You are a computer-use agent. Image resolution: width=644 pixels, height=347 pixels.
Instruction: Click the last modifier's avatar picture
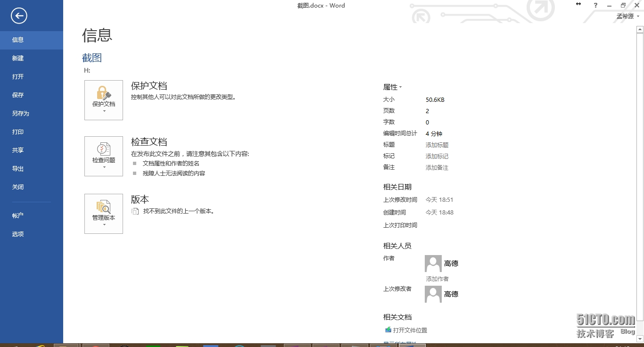(433, 294)
